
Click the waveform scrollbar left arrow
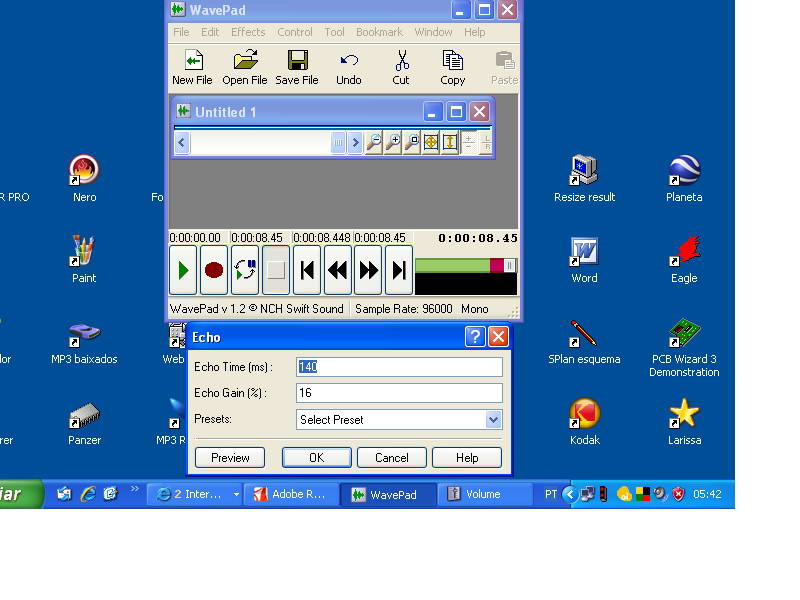pyautogui.click(x=182, y=143)
